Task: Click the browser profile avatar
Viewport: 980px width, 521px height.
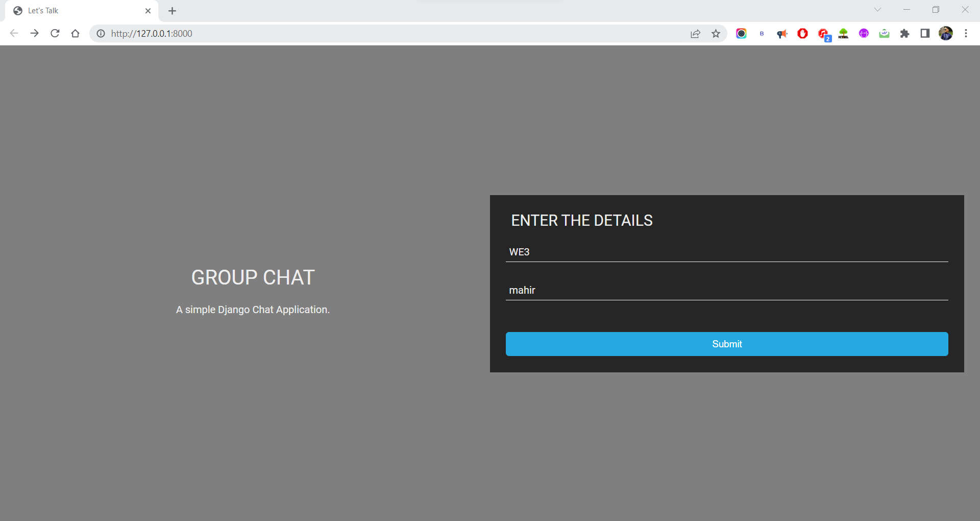Action: point(946,33)
